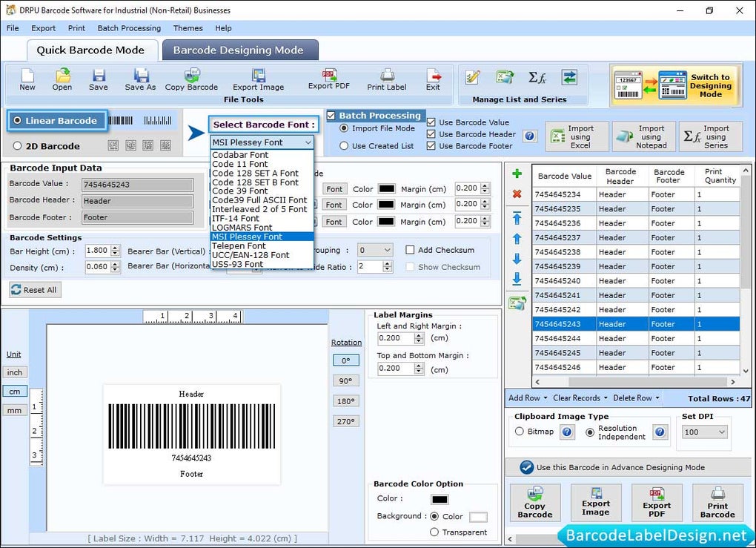The width and height of the screenshot is (756, 548).
Task: Switch to the Quick Barcode Mode tab
Action: pos(92,50)
